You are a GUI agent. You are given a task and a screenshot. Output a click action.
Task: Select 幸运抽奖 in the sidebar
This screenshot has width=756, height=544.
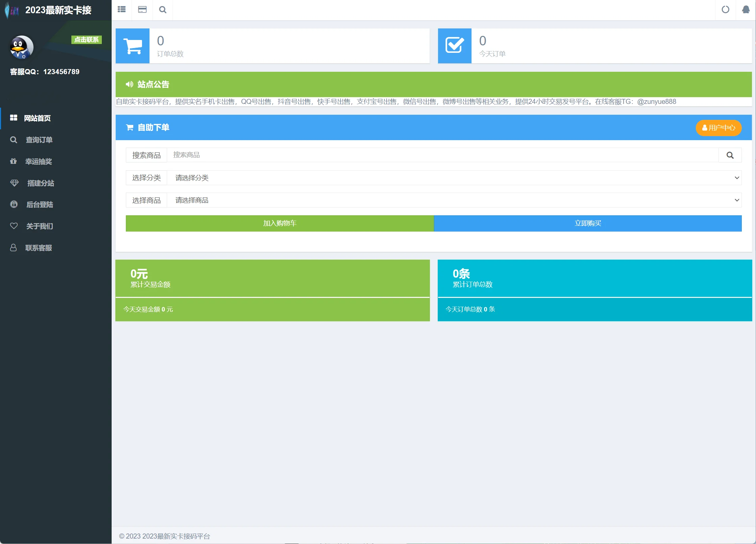click(39, 161)
